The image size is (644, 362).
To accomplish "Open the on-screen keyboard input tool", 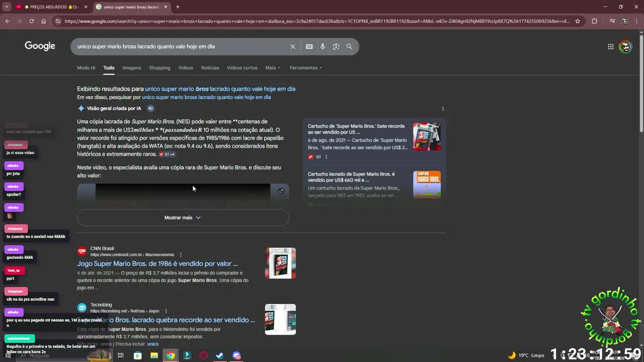I will click(x=309, y=46).
